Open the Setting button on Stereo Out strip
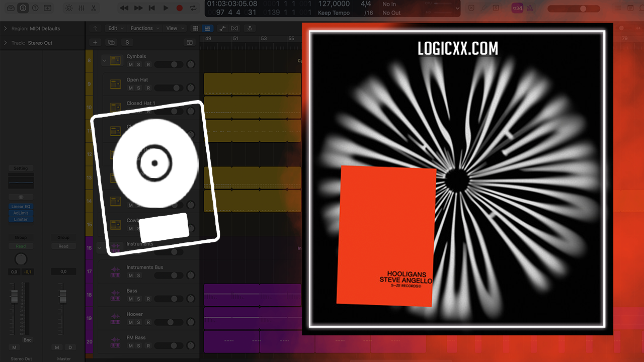Screen dimensions: 644x362 tap(21, 168)
